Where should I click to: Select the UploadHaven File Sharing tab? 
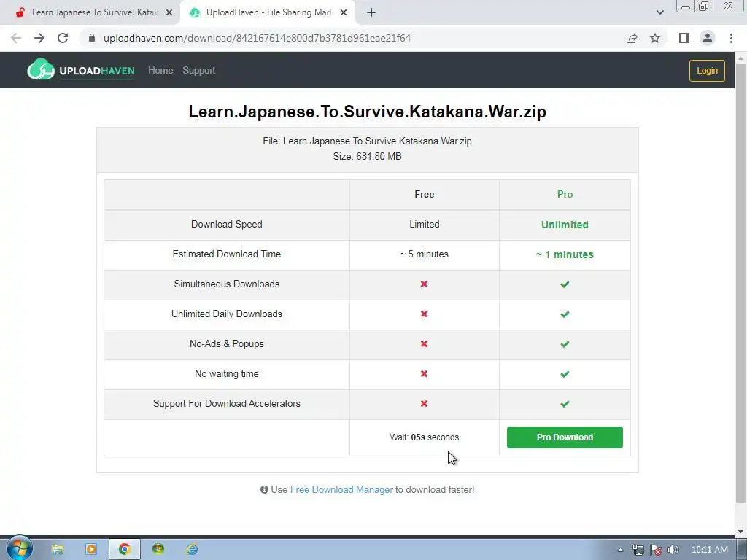pyautogui.click(x=268, y=12)
